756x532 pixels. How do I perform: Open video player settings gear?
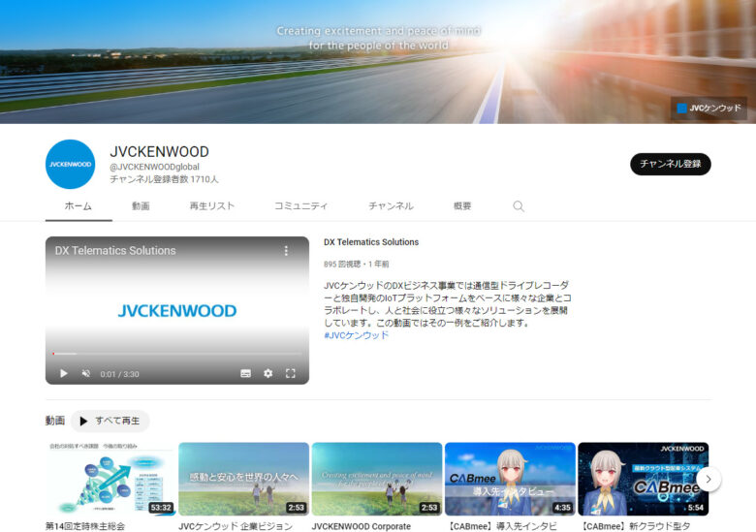(268, 373)
